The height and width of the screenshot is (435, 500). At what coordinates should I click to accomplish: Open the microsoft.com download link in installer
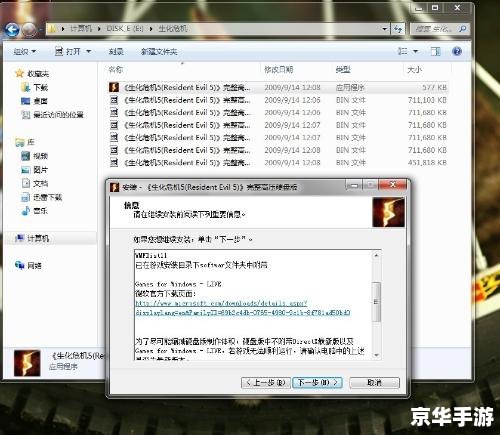[x=243, y=308]
